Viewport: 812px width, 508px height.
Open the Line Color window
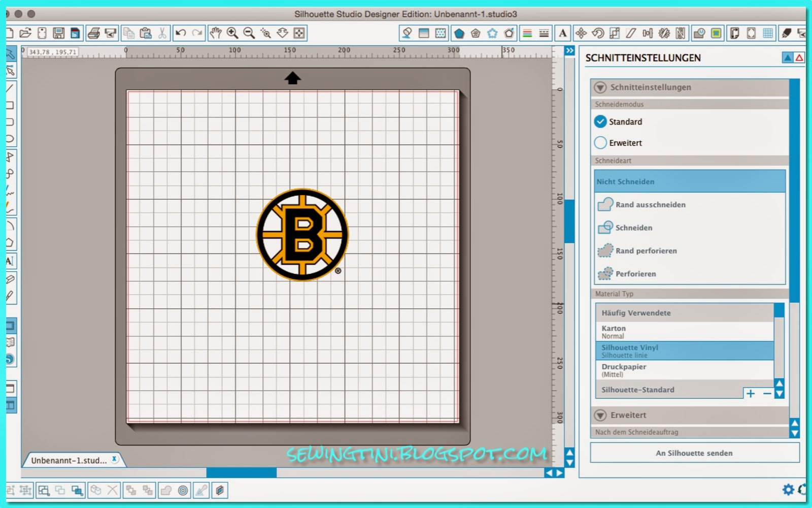pos(527,34)
